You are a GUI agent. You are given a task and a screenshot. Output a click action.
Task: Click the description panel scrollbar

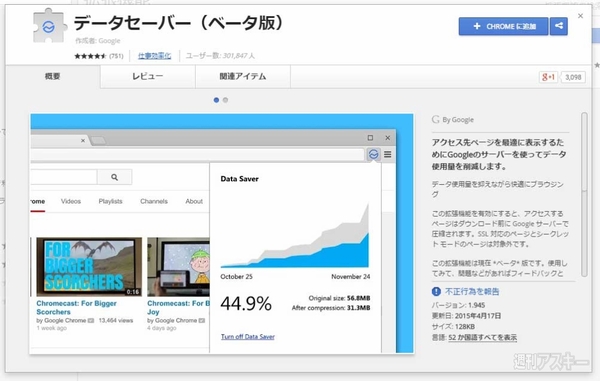coord(584,194)
